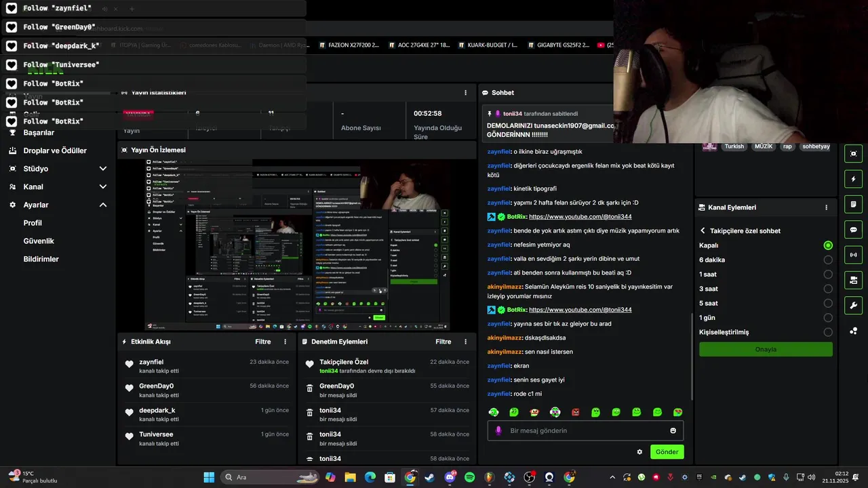868x488 pixels.
Task: Open Profil under Ayarlar
Action: click(x=33, y=223)
